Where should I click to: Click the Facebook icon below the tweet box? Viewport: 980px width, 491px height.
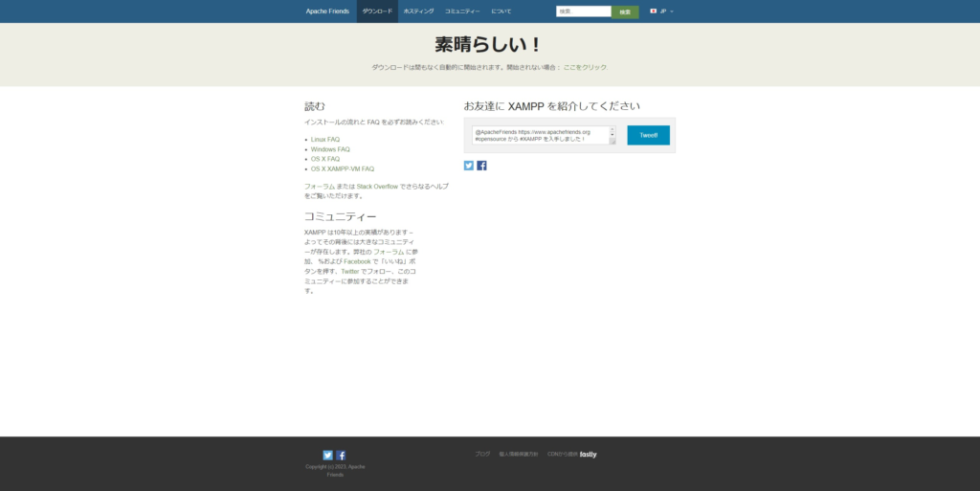(x=482, y=166)
